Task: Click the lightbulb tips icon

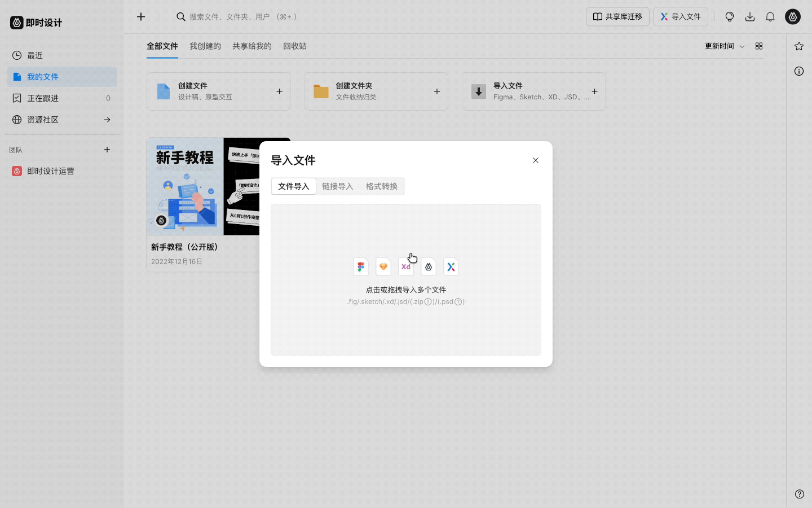Action: click(730, 17)
